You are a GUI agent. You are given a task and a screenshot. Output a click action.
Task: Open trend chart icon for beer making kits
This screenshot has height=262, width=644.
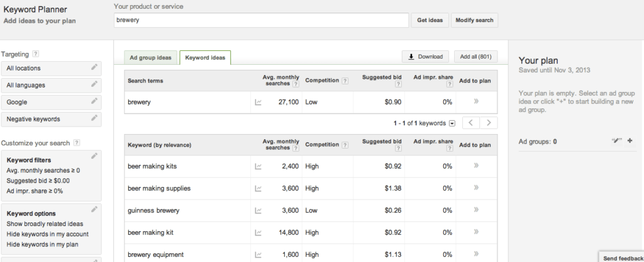pos(258,166)
